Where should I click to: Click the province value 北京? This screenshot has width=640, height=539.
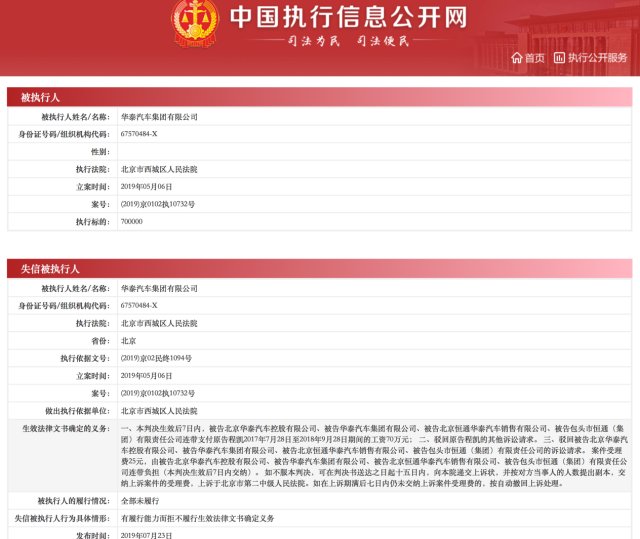pos(128,341)
